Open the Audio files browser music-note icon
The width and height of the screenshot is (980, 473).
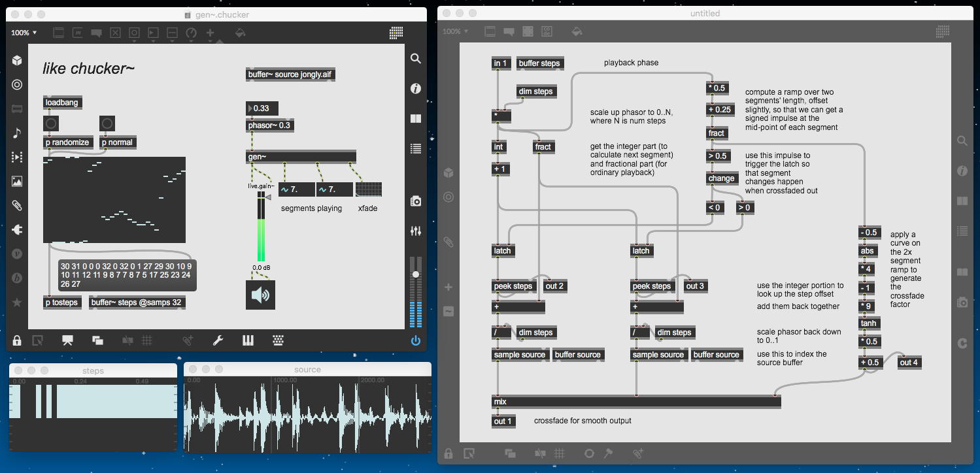pyautogui.click(x=17, y=133)
